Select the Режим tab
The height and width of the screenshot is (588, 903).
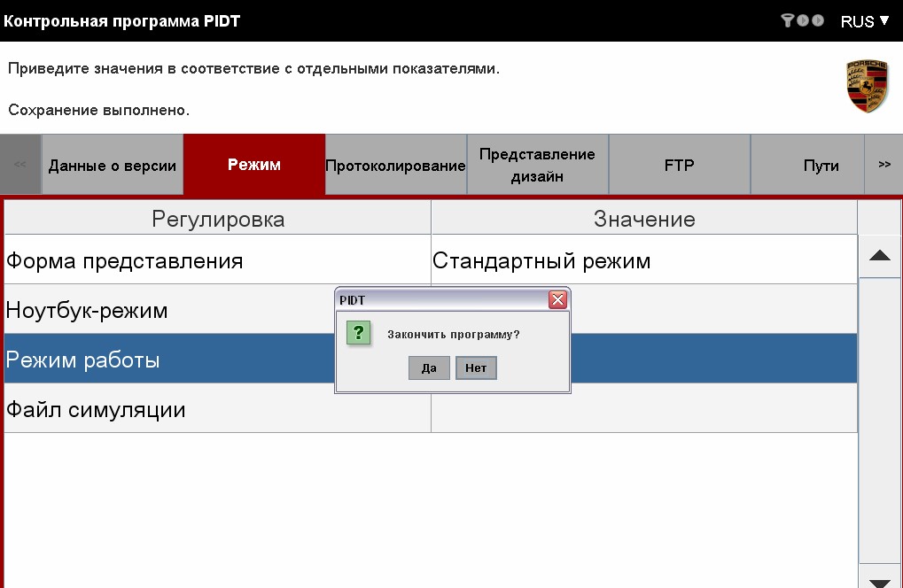tap(254, 165)
